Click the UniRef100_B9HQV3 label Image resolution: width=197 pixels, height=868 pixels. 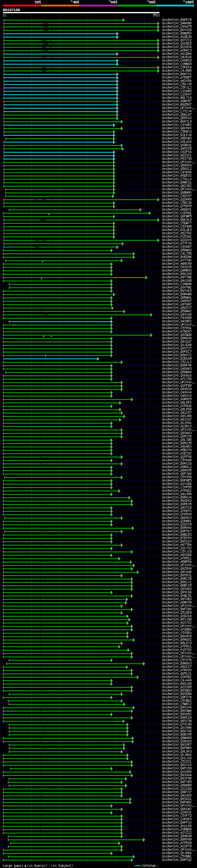177,664
